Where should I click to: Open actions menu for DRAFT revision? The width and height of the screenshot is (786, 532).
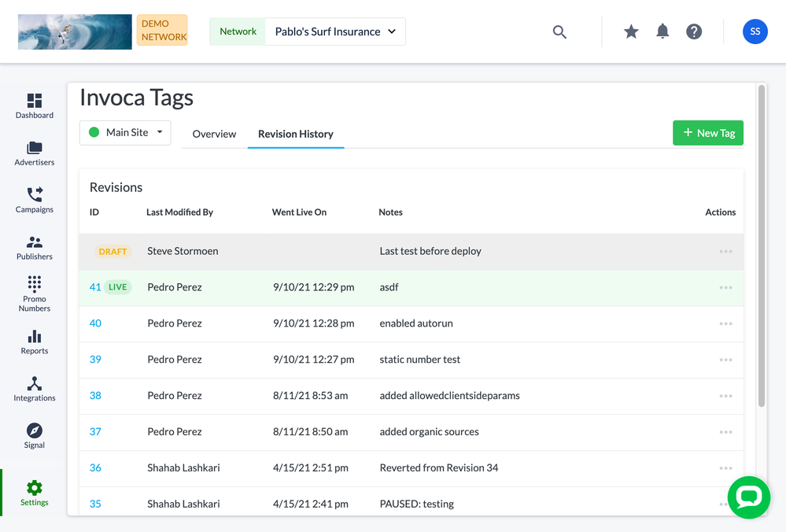pyautogui.click(x=726, y=251)
